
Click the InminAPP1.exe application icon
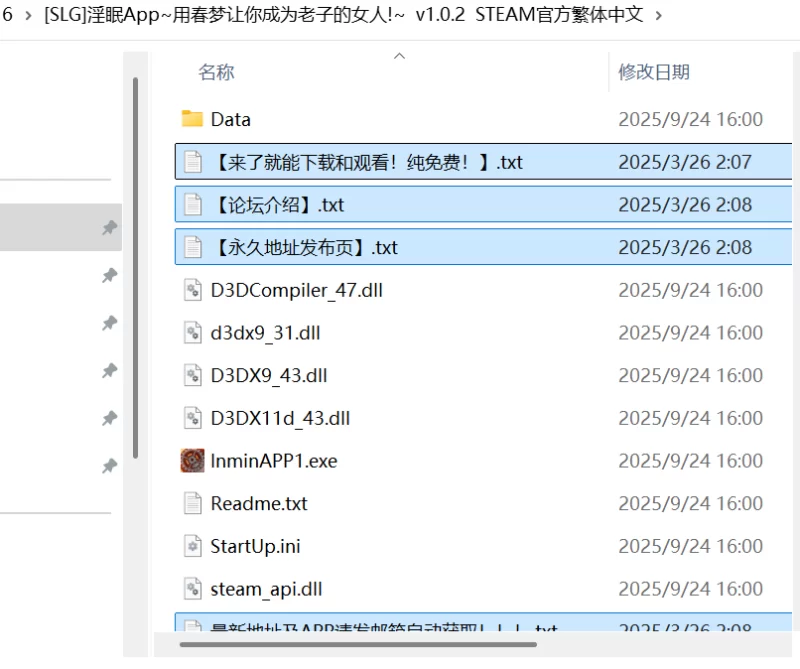(x=192, y=460)
